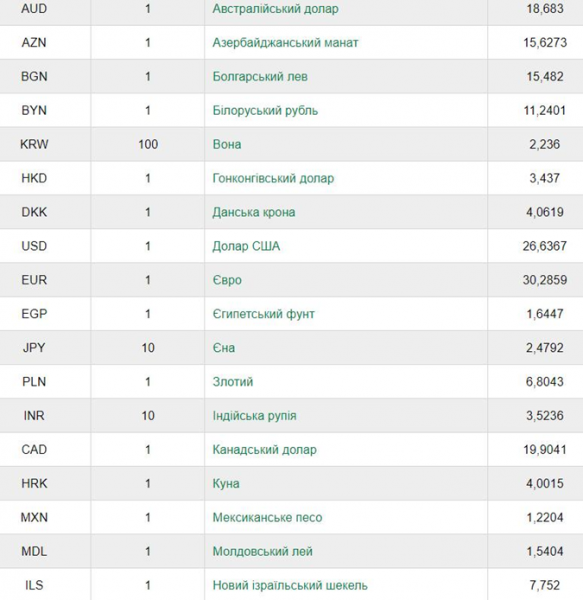Screen dimensions: 583x600
Task: Select the Вона currency link
Action: tap(226, 144)
